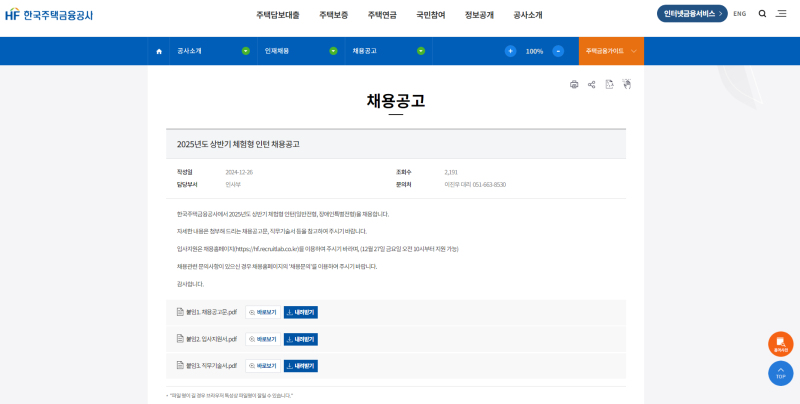Click zoom out minus circle icon
The height and width of the screenshot is (404, 800).
click(558, 51)
